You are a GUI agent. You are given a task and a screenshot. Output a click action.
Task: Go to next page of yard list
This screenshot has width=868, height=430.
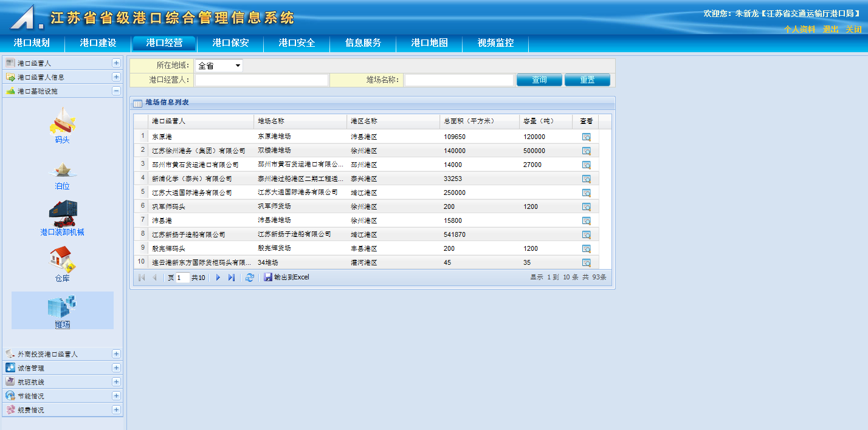[218, 278]
